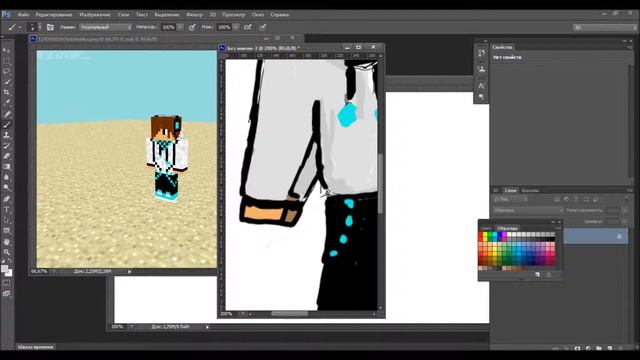Viewport: 640px width, 360px height.
Task: Open the Временная шкала panel at the bottom
Action: pos(36,347)
